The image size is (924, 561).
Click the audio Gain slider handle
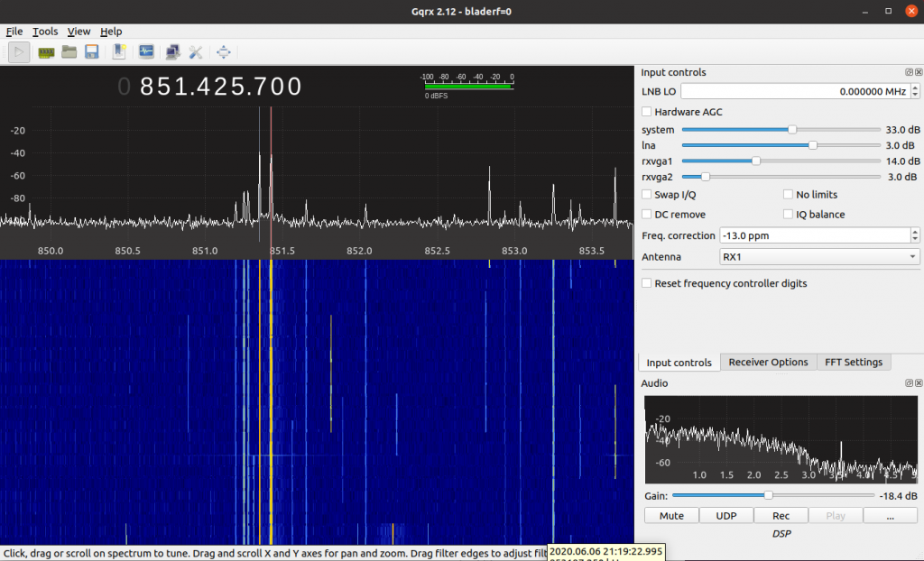pos(768,495)
